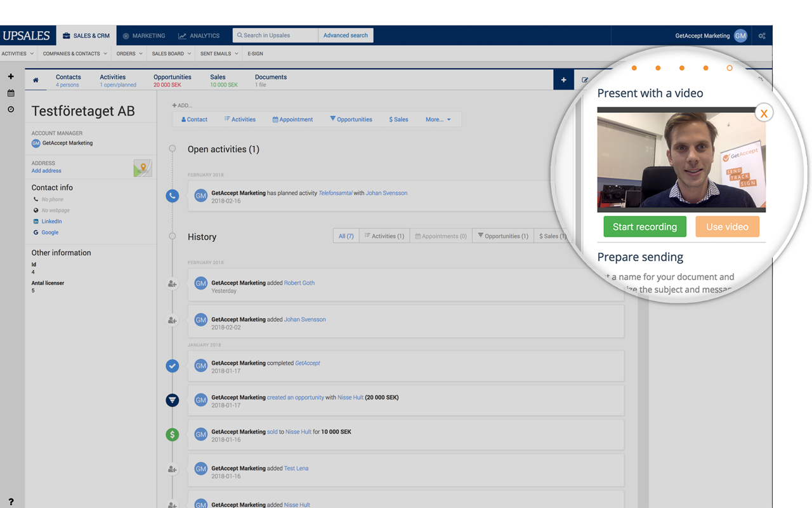Add Sales button under ADD
The height and width of the screenshot is (508, 812).
tap(398, 119)
